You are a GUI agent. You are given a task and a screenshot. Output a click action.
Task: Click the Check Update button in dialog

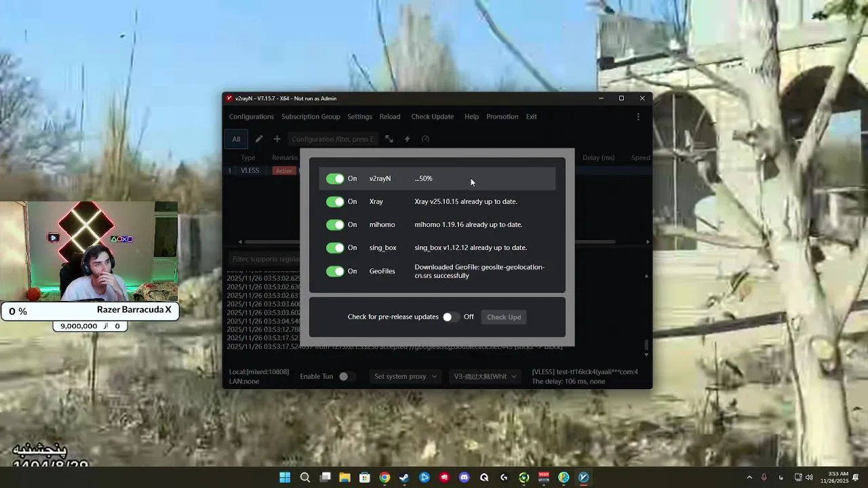coord(504,317)
